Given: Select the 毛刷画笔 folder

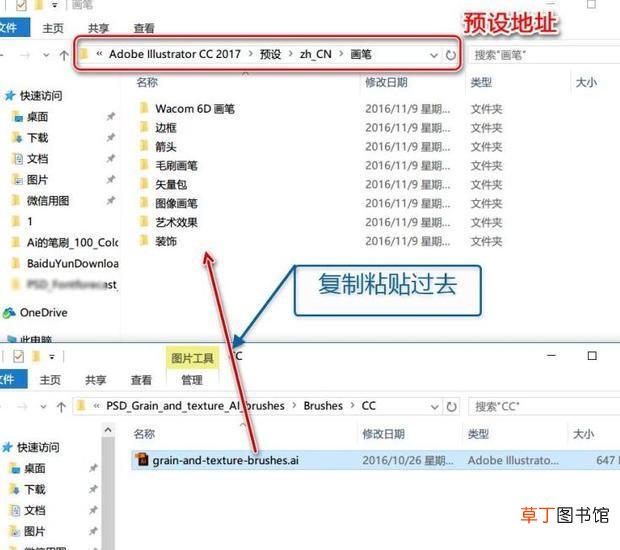Looking at the screenshot, I should click(176, 166).
